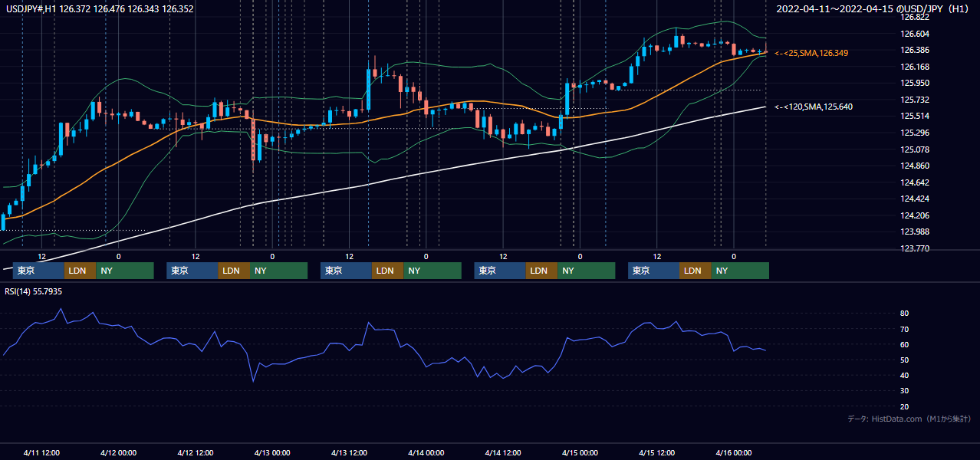Click the 126.386 price axis label

(x=915, y=50)
